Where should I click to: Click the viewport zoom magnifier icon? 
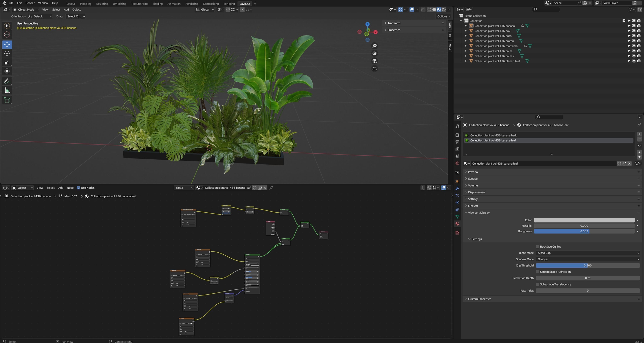[375, 46]
